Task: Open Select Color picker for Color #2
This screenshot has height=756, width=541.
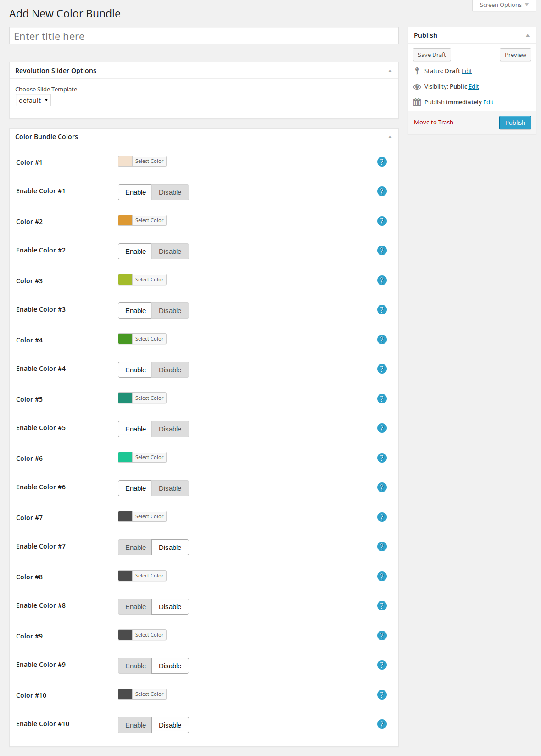Action: [x=149, y=220]
